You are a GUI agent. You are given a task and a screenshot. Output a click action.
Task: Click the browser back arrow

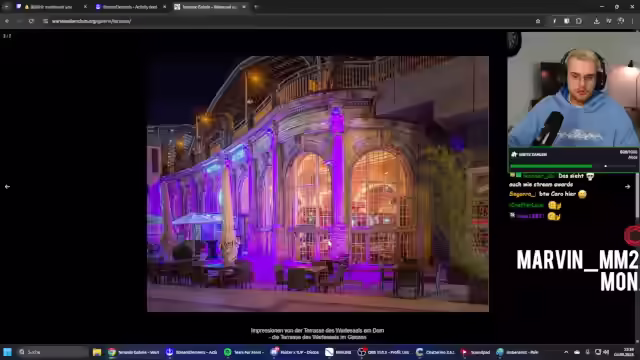click(7, 21)
